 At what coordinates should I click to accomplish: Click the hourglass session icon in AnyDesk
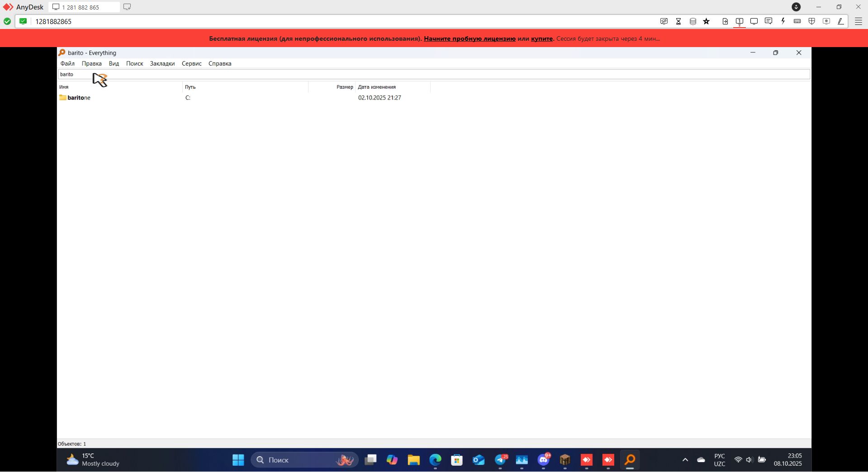678,21
